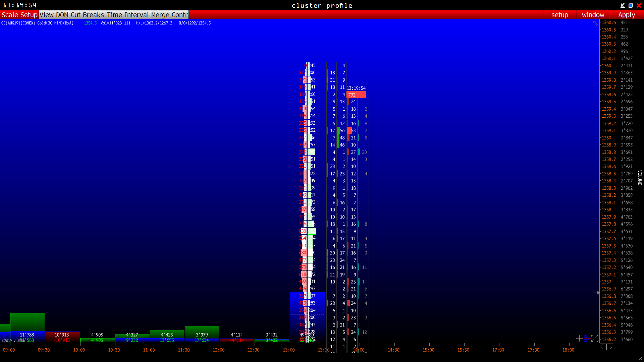Click the fit-to-screen expand arrows icon
This screenshot has width=644, height=362.
coord(595,339)
